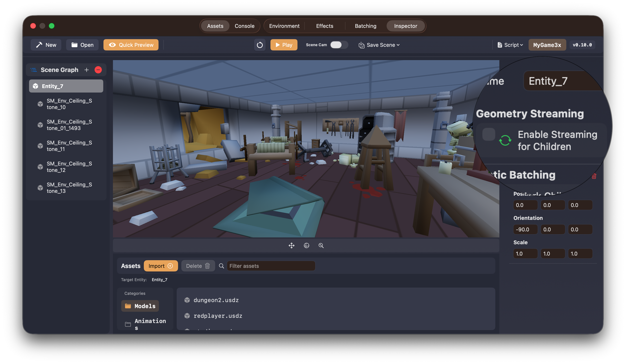Switch to the Inspector tab
626x364 pixels.
pos(405,26)
